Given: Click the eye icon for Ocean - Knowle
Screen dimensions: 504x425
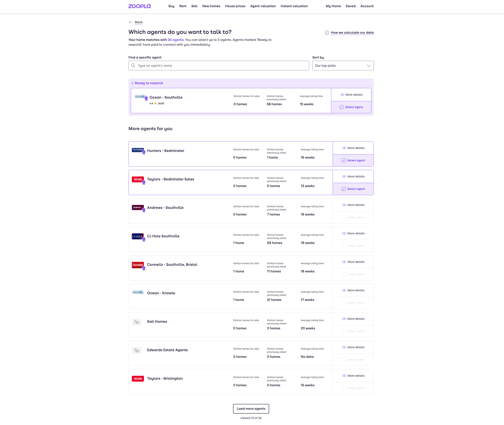Looking at the screenshot, I should [x=344, y=290].
